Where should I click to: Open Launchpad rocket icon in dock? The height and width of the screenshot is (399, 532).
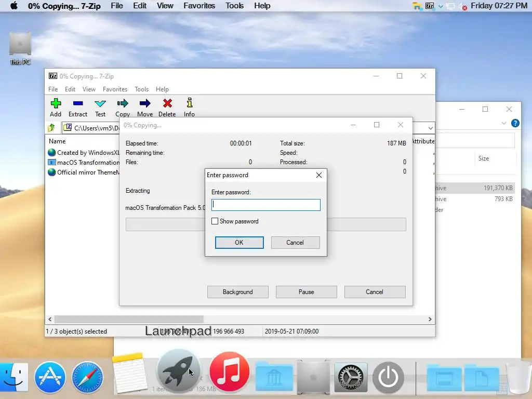(179, 371)
